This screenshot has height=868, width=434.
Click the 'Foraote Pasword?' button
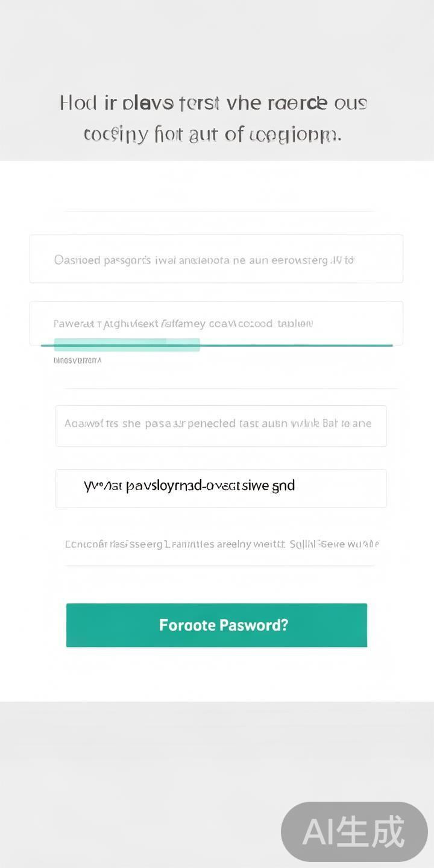coord(216,625)
